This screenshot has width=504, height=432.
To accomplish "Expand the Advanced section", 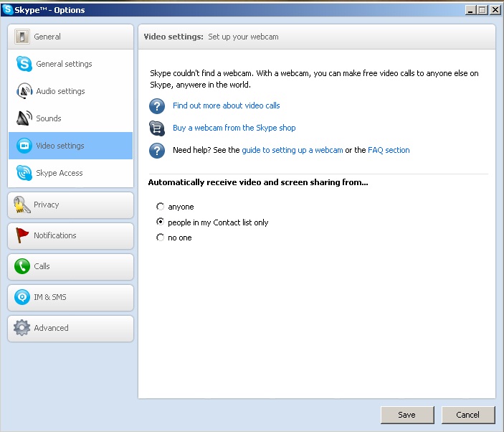I will tap(70, 329).
